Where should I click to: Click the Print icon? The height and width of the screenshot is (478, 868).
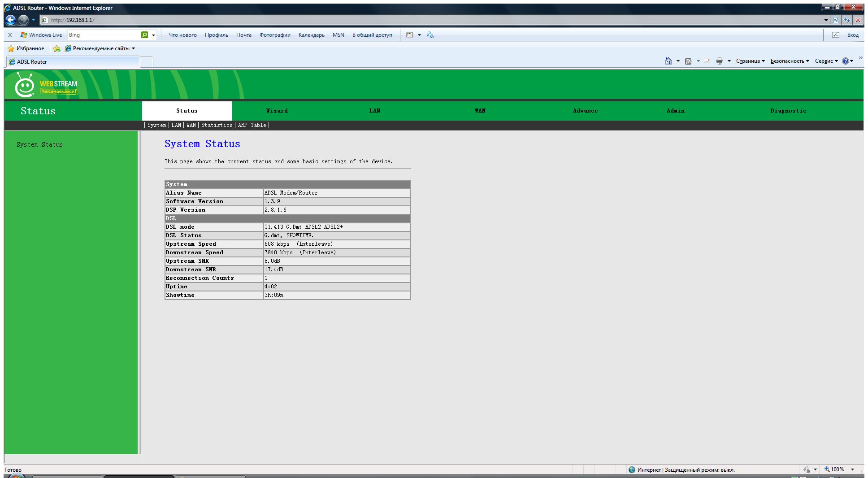click(x=719, y=61)
